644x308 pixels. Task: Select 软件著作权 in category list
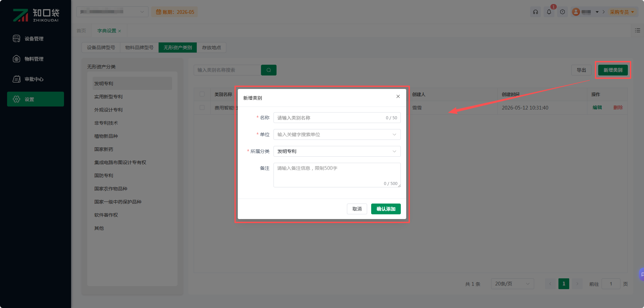[132, 215]
